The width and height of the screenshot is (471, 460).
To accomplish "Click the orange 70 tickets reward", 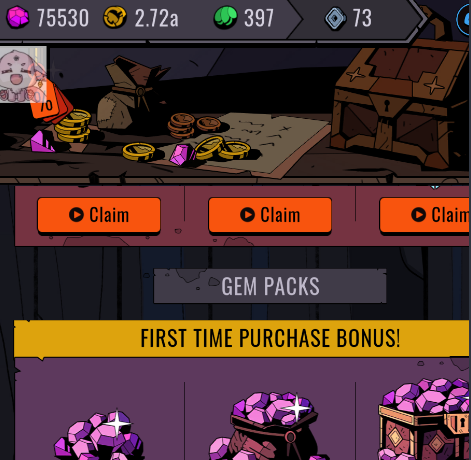I will [50, 102].
